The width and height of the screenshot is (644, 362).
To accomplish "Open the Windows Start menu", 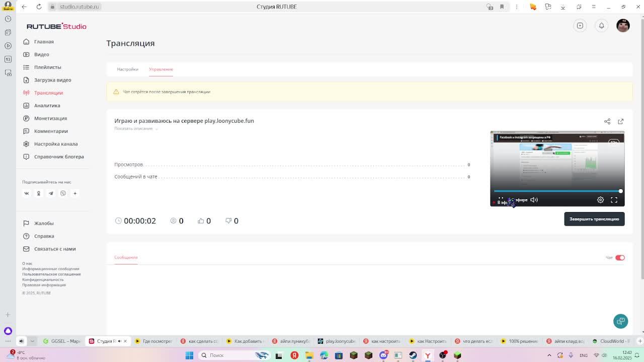I will click(189, 355).
